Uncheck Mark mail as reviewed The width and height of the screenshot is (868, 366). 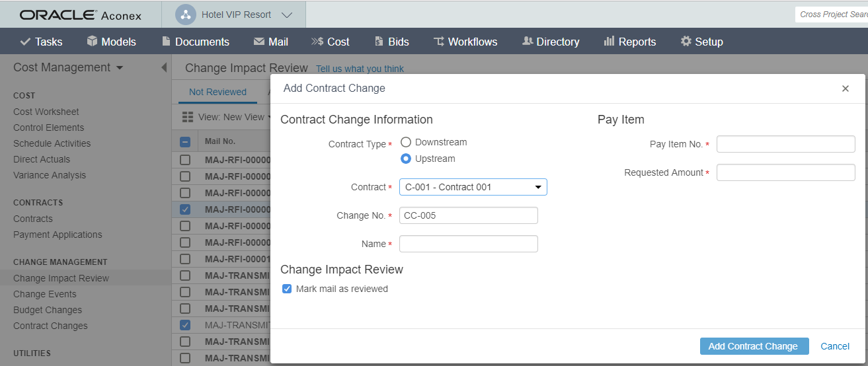point(287,289)
